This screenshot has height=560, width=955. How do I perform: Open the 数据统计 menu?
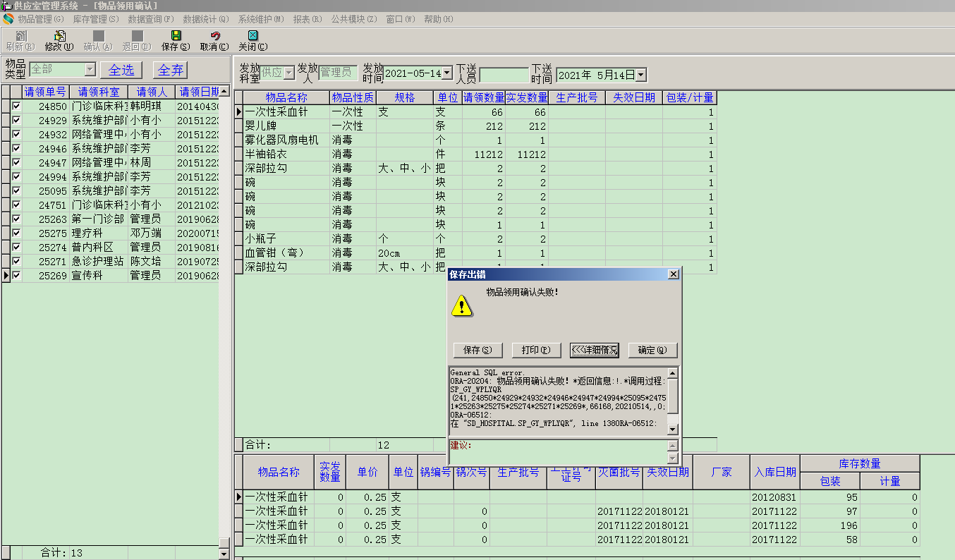tap(206, 19)
